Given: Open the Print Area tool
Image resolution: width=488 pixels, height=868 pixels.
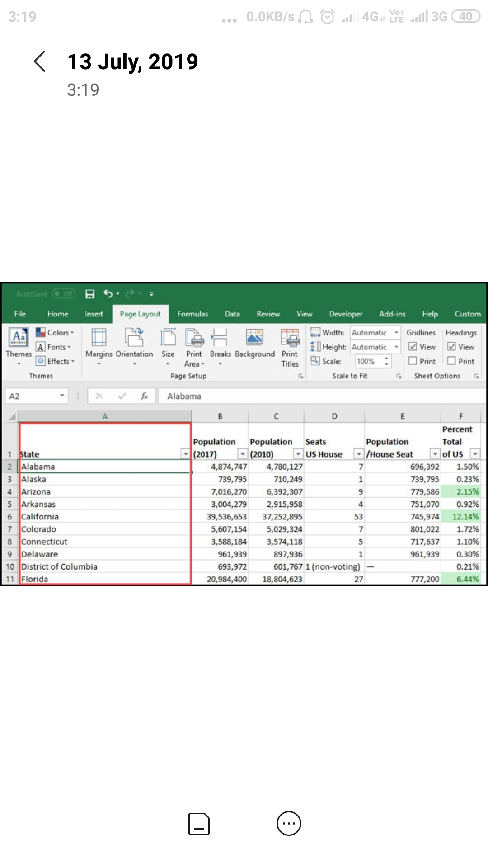Looking at the screenshot, I should pos(194,338).
